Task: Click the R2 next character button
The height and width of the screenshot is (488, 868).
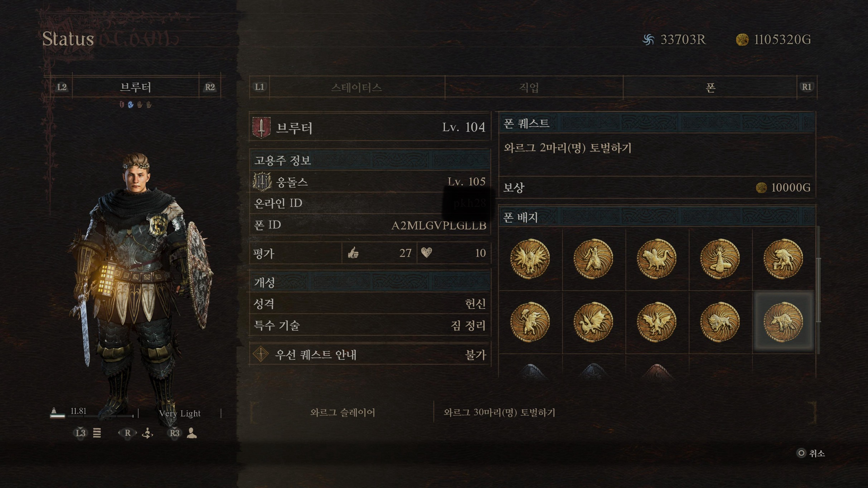Action: point(210,87)
